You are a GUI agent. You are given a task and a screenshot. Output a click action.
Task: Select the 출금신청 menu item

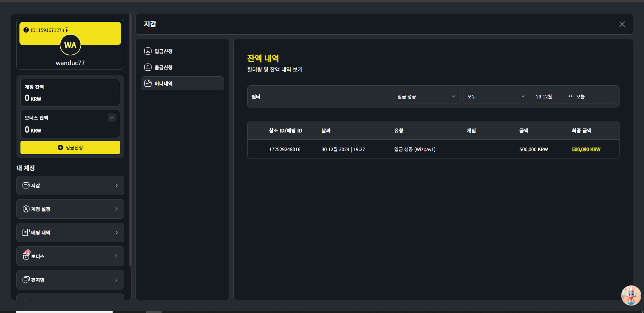(182, 67)
